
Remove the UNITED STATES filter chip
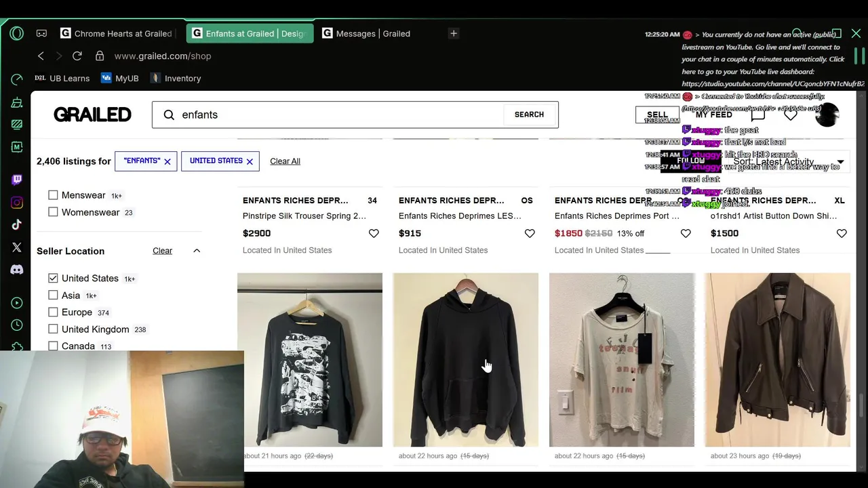coord(250,161)
